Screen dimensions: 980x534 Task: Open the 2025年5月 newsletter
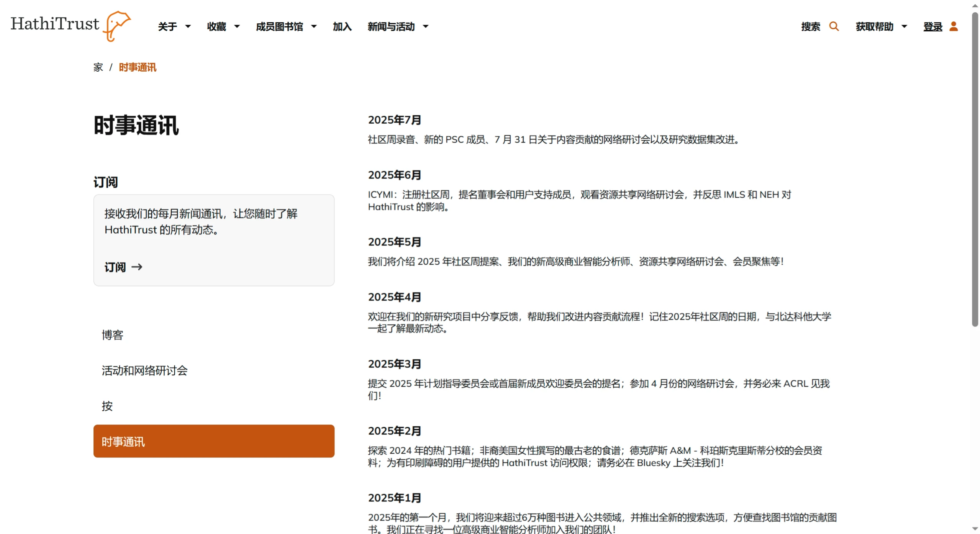[394, 242]
